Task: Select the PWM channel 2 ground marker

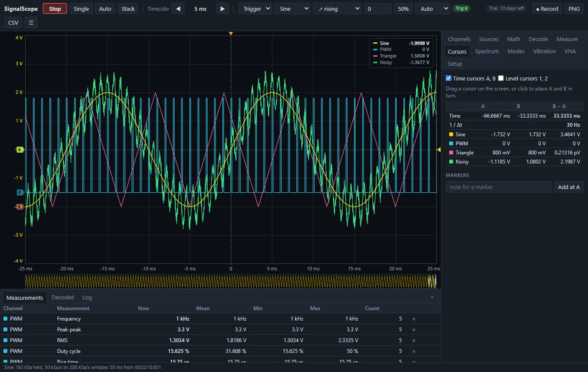Action: click(20, 192)
